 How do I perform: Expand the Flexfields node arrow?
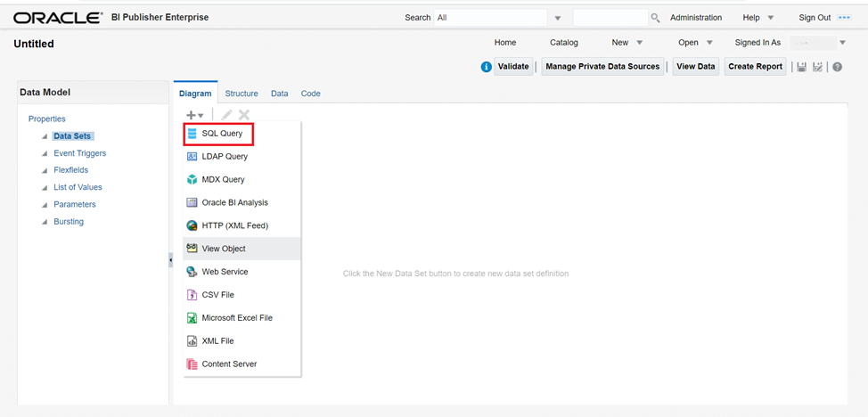pyautogui.click(x=45, y=170)
